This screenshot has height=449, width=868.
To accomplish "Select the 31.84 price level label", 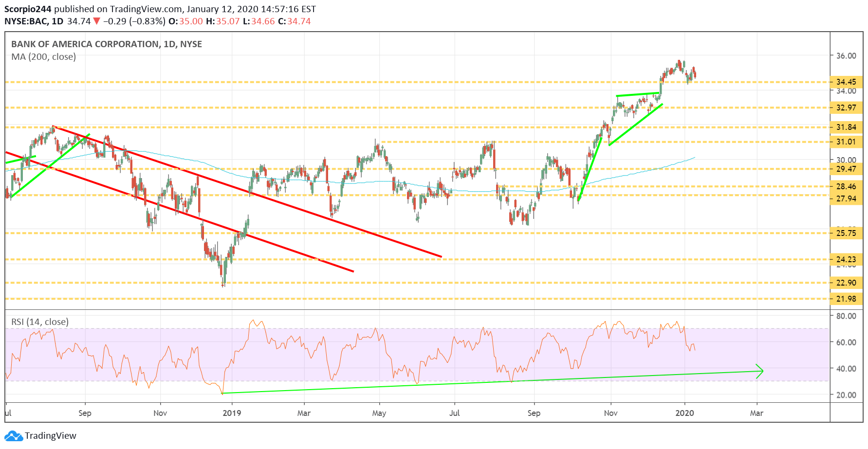I will [846, 127].
